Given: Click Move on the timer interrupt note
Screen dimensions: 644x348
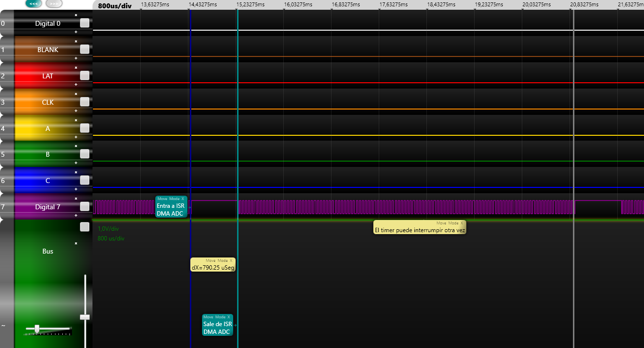Looking at the screenshot, I should point(442,223).
